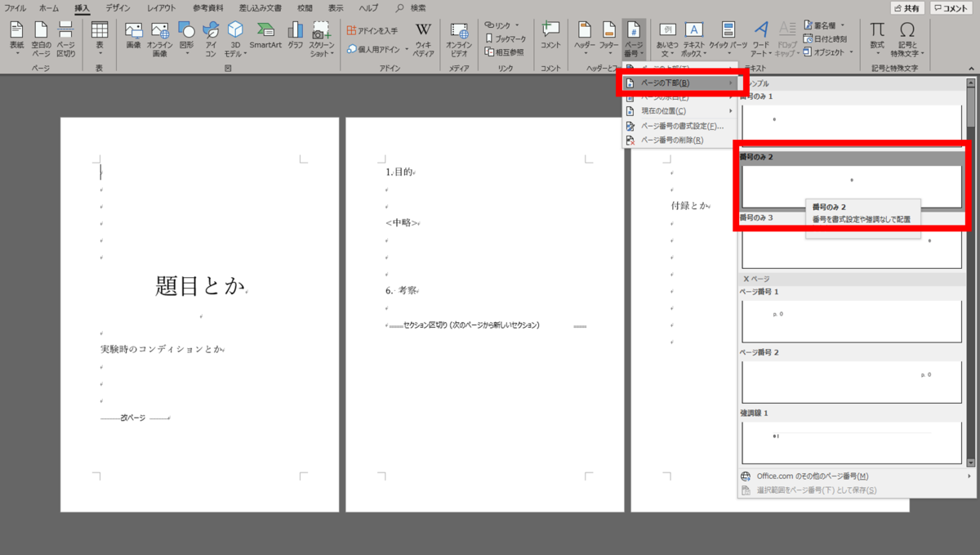Open the File (ファイル) menu

(16, 7)
